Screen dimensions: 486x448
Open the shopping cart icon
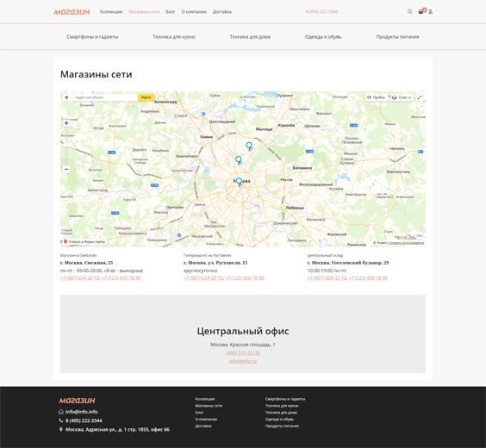click(x=421, y=12)
